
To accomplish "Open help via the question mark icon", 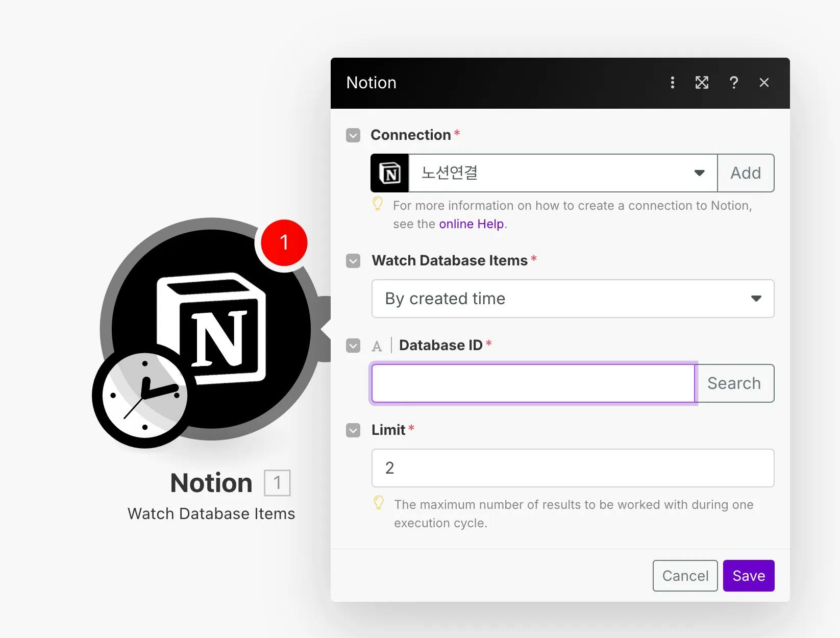I will pos(733,83).
